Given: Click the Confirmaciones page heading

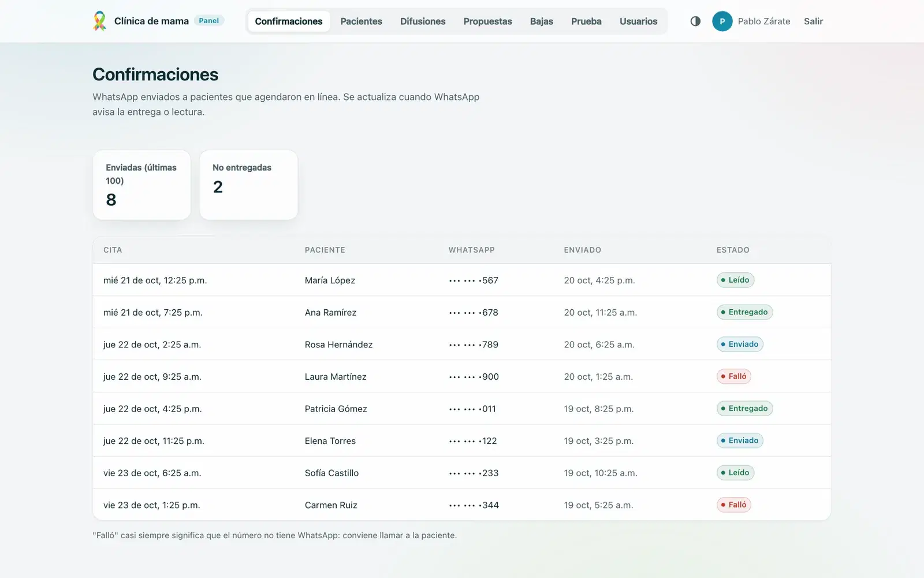Looking at the screenshot, I should (x=155, y=75).
